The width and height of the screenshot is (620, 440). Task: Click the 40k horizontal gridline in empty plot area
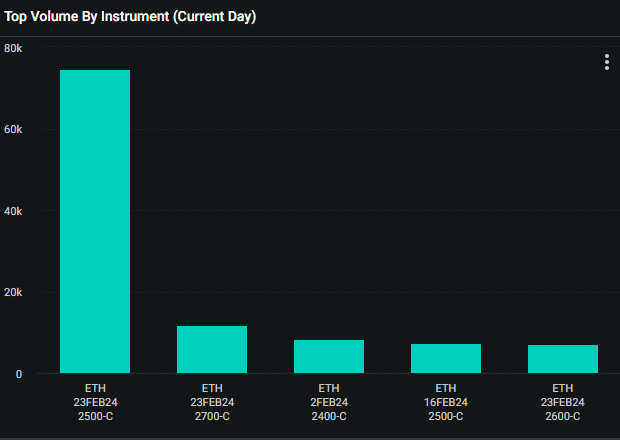click(x=380, y=212)
